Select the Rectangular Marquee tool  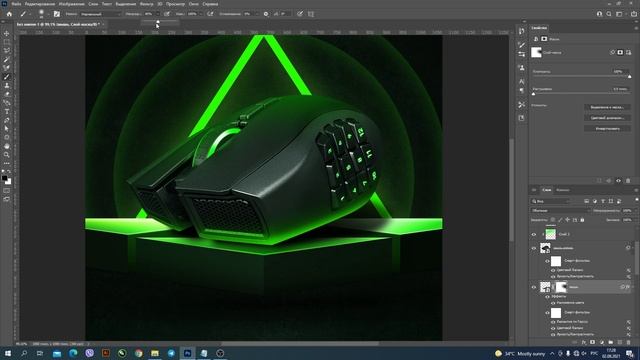click(7, 42)
